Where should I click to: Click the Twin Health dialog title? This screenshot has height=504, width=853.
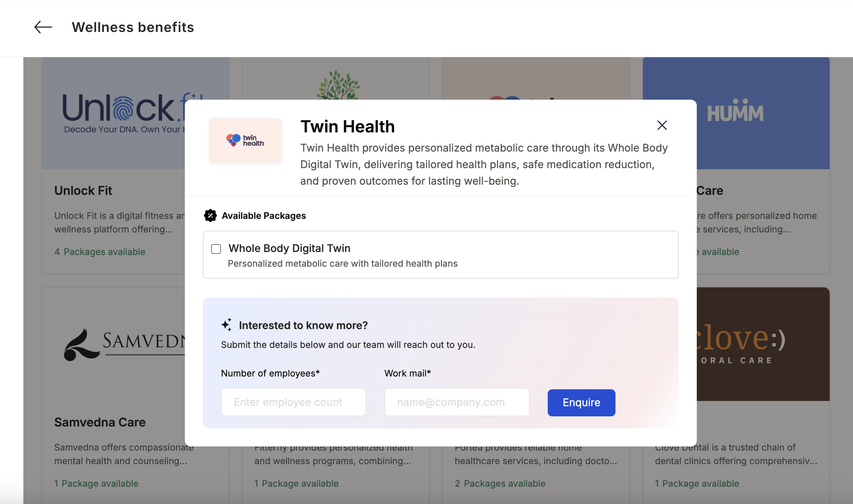(x=347, y=126)
